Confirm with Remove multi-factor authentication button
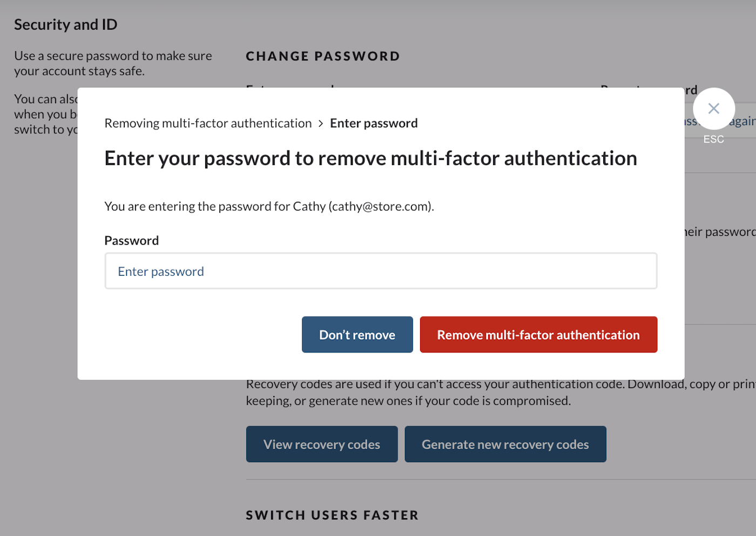This screenshot has height=536, width=756. [x=538, y=335]
